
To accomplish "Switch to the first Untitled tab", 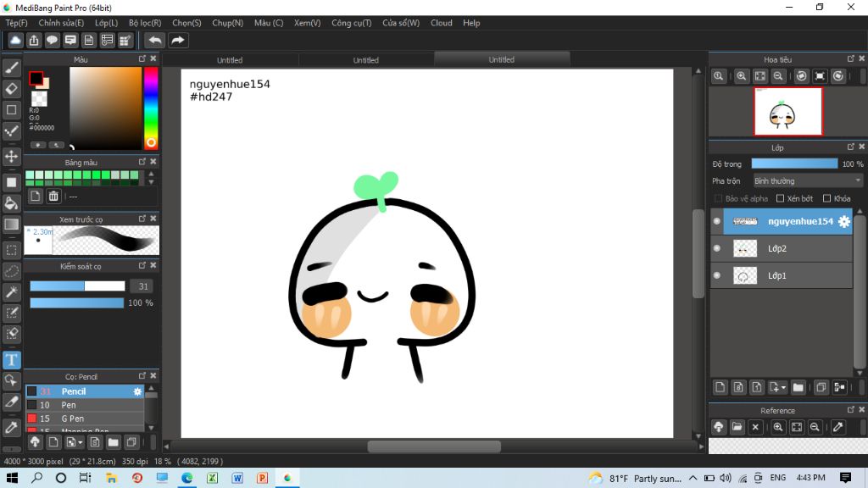I will coord(230,60).
